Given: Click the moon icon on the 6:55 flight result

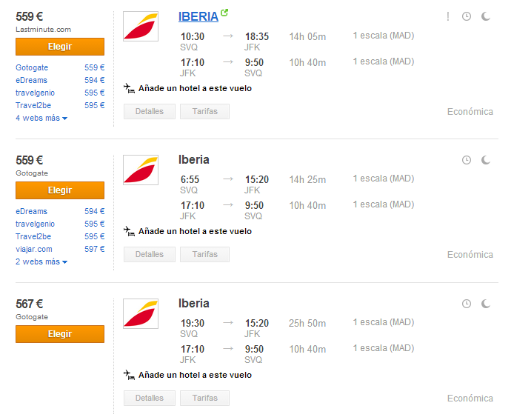Looking at the screenshot, I should (486, 160).
